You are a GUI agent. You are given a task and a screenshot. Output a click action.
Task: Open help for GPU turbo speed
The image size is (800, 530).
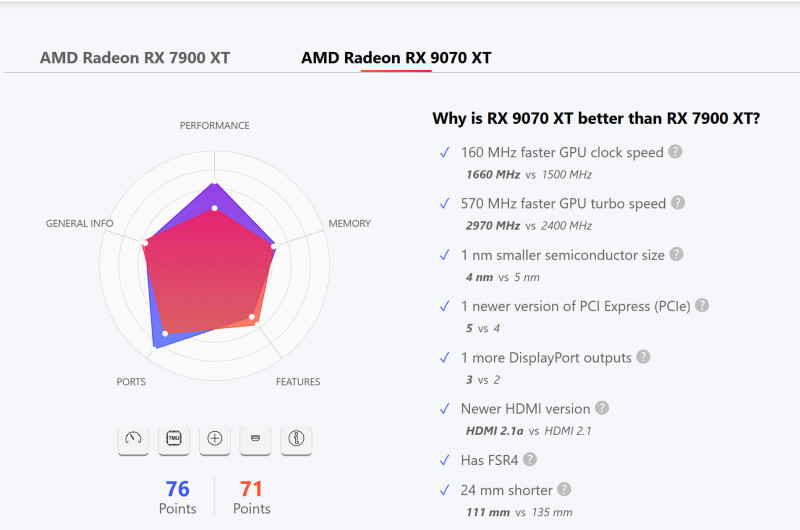(x=678, y=203)
